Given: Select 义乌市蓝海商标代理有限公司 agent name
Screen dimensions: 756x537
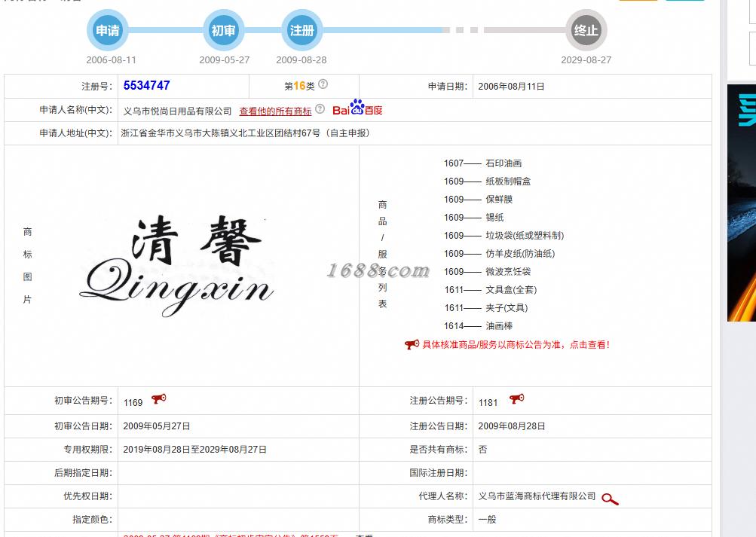Looking at the screenshot, I should tap(537, 496).
